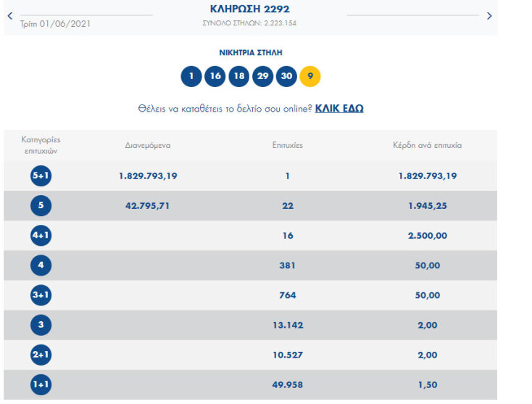
Task: Click the Κέρδη ανά επιτυχία column header
Action: click(427, 145)
